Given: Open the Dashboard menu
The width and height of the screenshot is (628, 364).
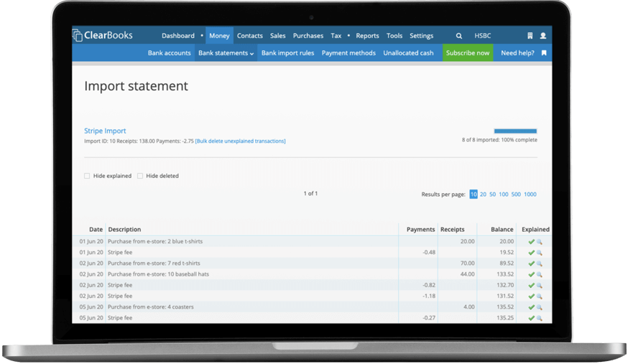Looking at the screenshot, I should [177, 36].
